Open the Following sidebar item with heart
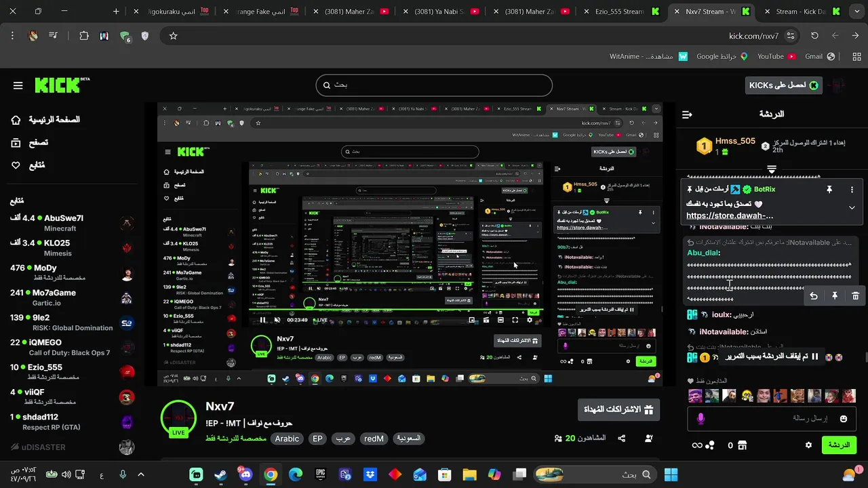The image size is (868, 488). [28, 165]
